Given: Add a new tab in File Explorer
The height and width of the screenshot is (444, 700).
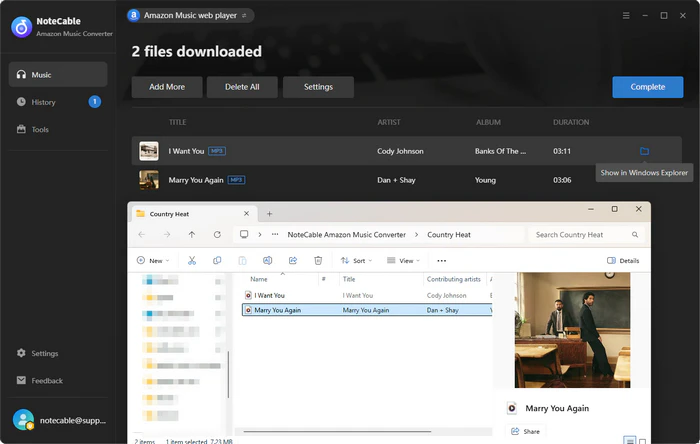Looking at the screenshot, I should pos(269,214).
